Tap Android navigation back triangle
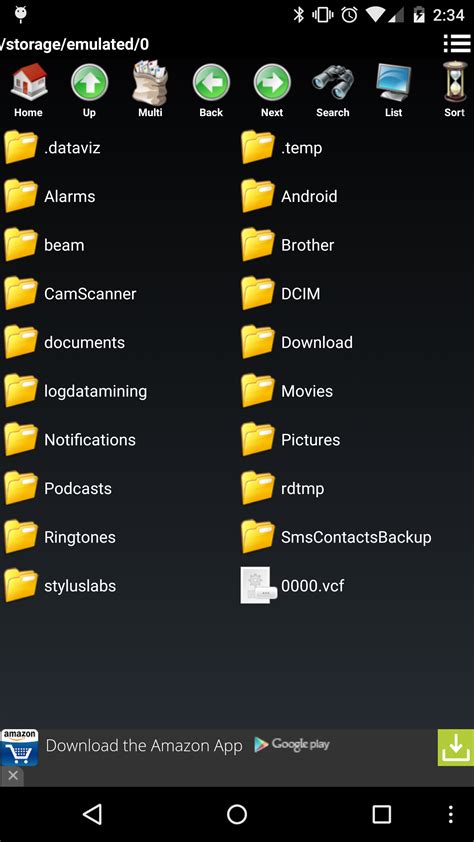 tap(92, 815)
